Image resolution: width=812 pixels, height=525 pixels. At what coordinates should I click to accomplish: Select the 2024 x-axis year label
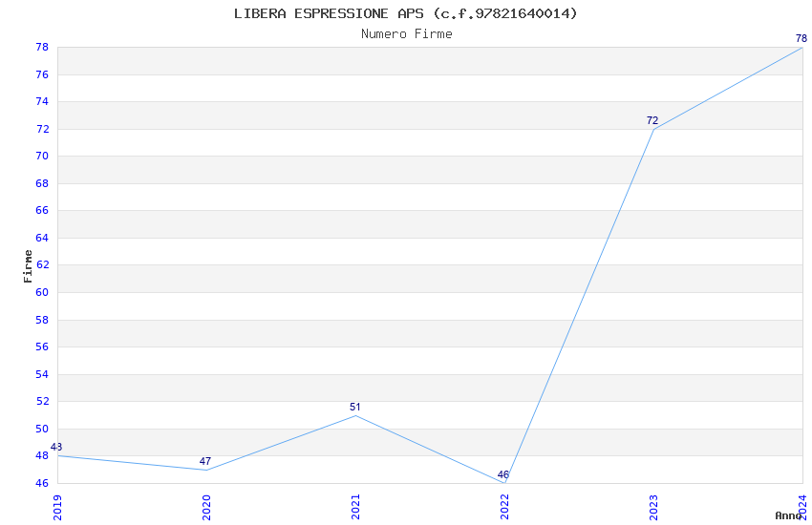802,508
